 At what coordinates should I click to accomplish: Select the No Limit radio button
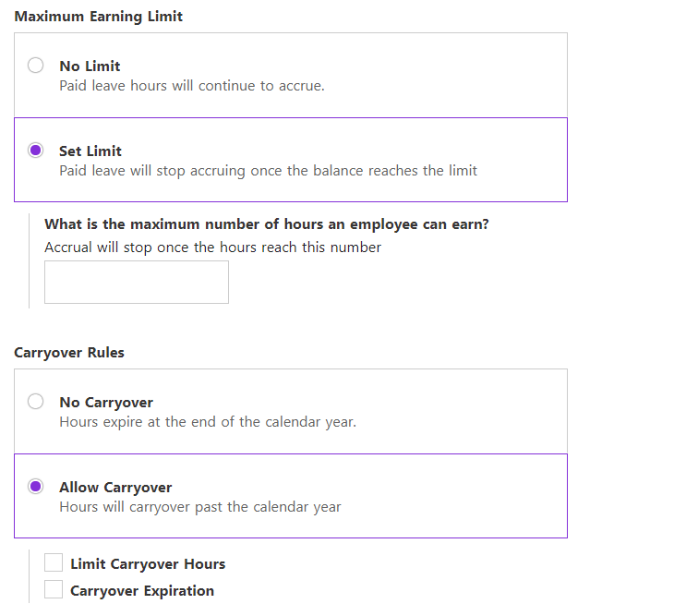[x=35, y=66]
